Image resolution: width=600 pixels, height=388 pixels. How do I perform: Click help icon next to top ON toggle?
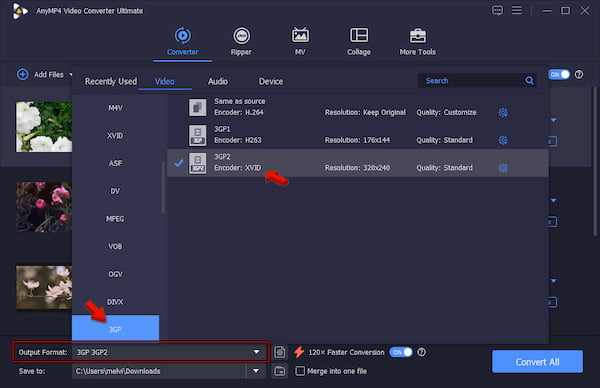(x=579, y=74)
